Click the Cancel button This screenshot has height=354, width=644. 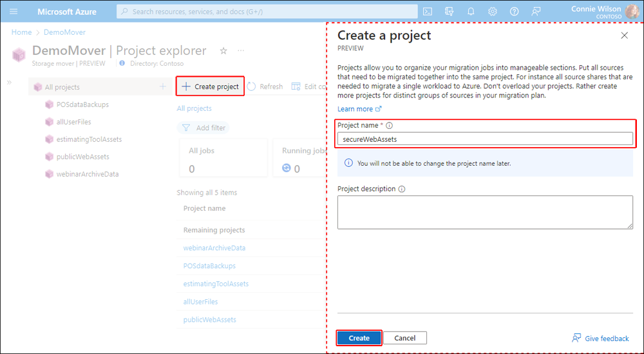(x=405, y=338)
